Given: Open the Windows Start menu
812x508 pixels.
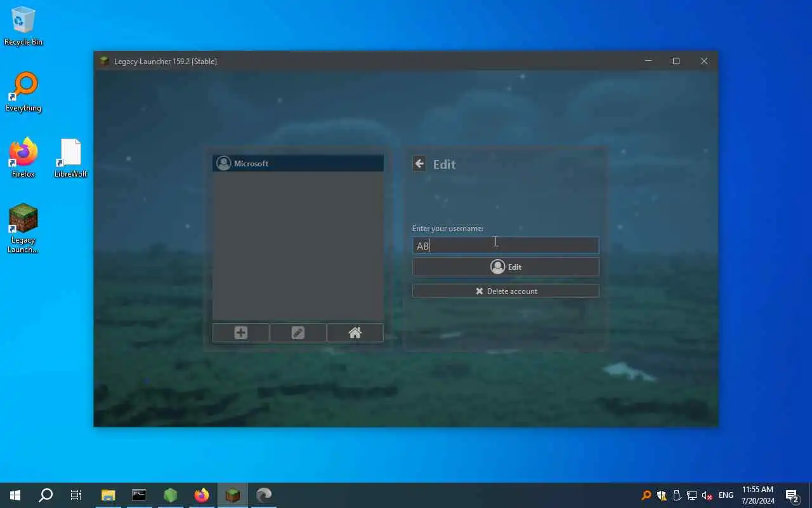Looking at the screenshot, I should 15,495.
